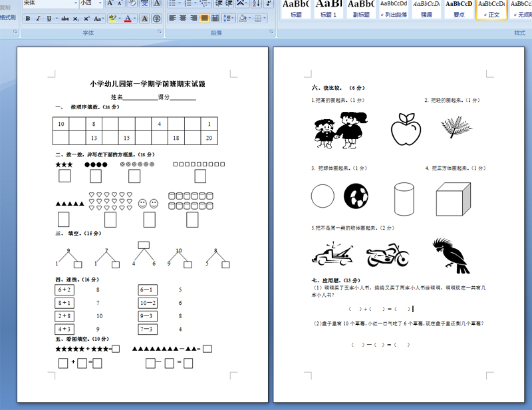Open borders dropdown arrow

[x=265, y=19]
